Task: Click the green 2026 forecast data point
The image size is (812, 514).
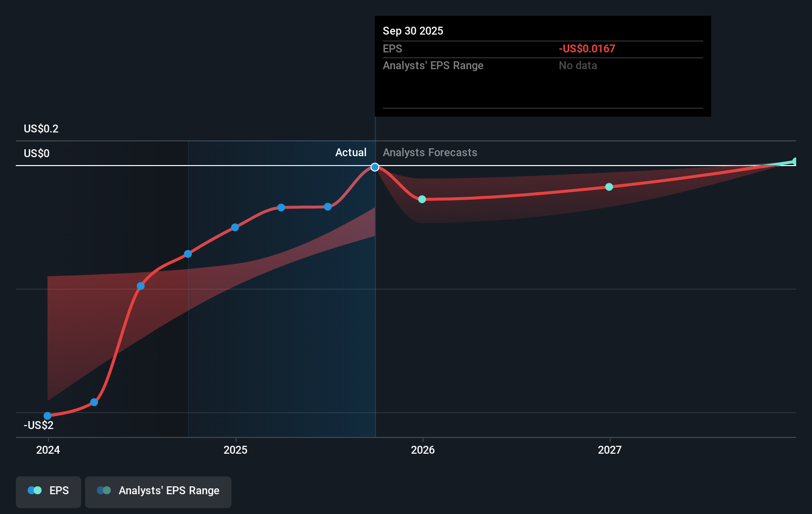Action: pos(422,199)
